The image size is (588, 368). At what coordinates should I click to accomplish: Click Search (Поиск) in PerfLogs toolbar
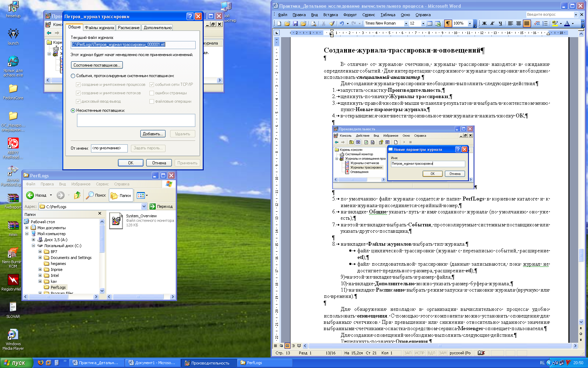tap(96, 195)
